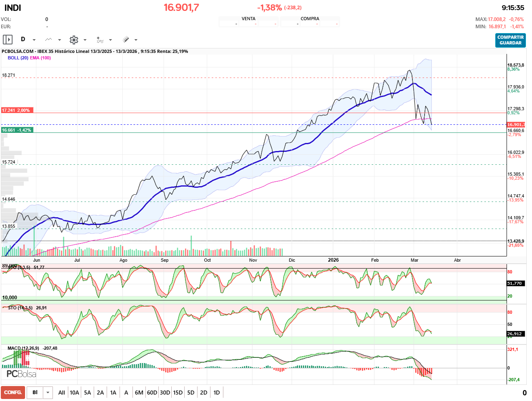Click the All range button
The image size is (532, 401).
(61, 392)
